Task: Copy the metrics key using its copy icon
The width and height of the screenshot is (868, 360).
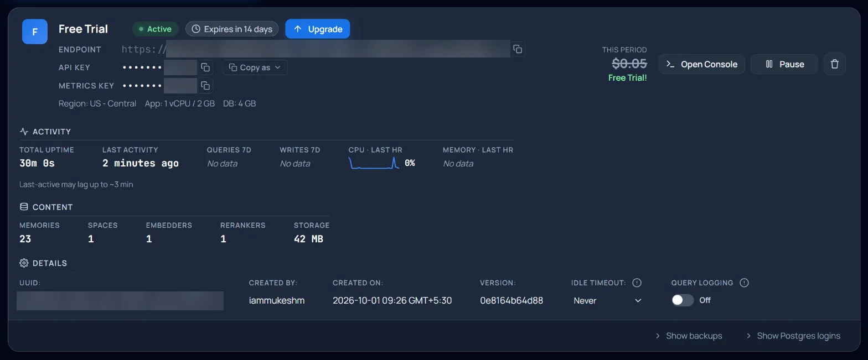Action: coord(205,86)
